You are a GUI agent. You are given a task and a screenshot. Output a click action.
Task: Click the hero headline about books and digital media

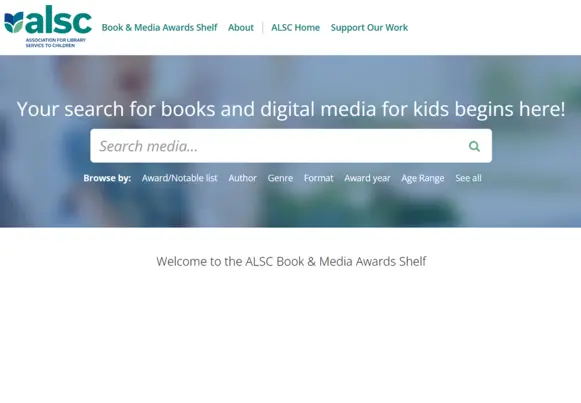291,109
